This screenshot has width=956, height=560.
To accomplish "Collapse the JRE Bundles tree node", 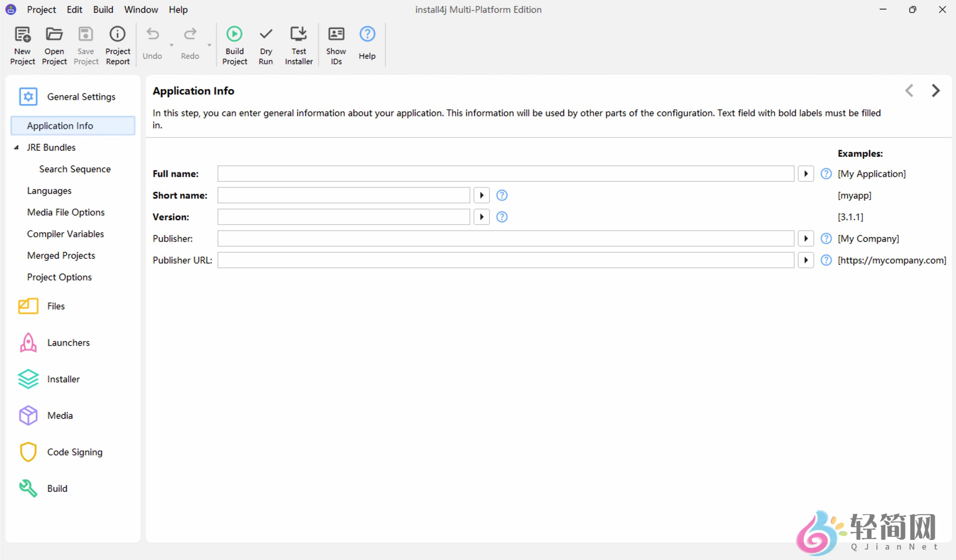I will point(16,147).
